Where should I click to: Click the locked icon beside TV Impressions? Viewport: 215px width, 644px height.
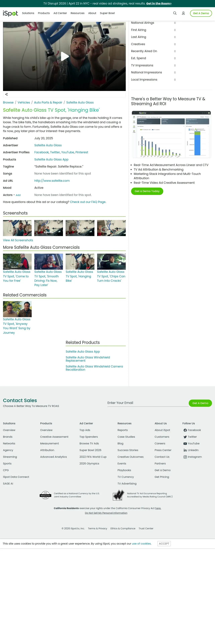coord(175,66)
